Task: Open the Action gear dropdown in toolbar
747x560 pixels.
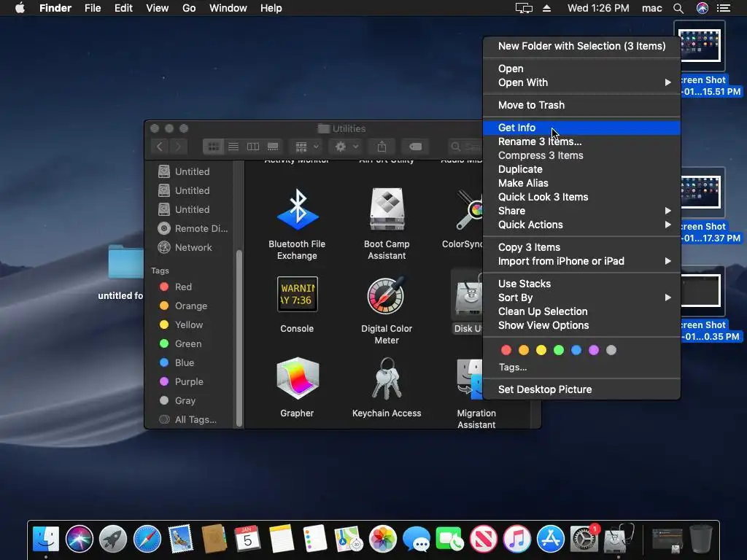Action: [347, 147]
